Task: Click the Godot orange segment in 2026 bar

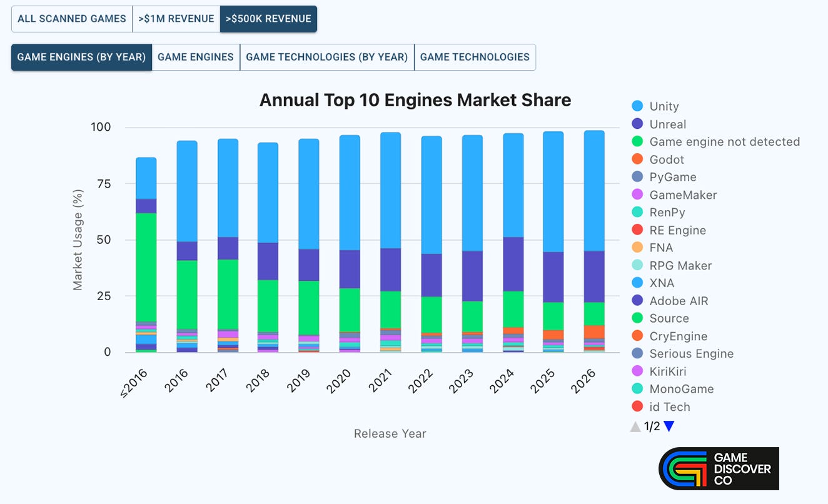Action: pyautogui.click(x=594, y=331)
